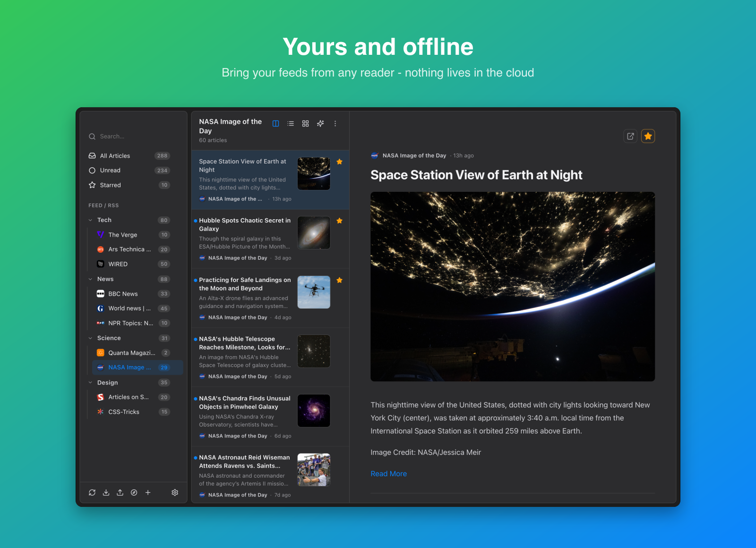
Task: Select All Articles in sidebar
Action: click(129, 156)
